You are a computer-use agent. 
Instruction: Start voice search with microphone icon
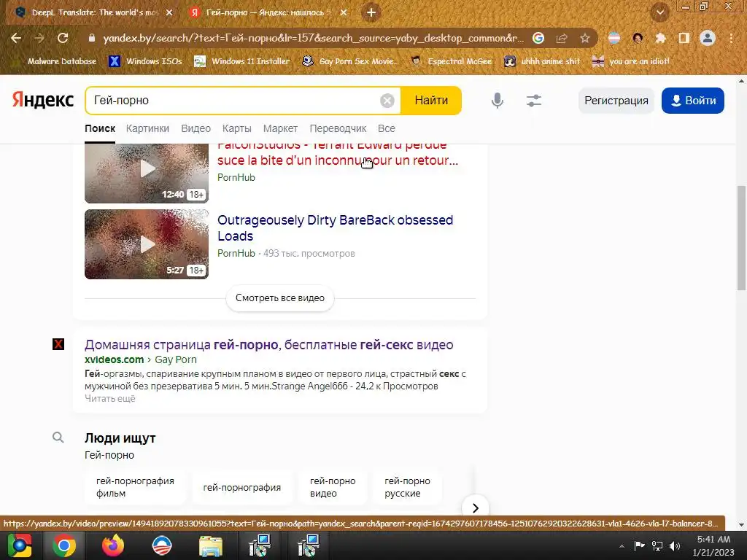pos(498,101)
